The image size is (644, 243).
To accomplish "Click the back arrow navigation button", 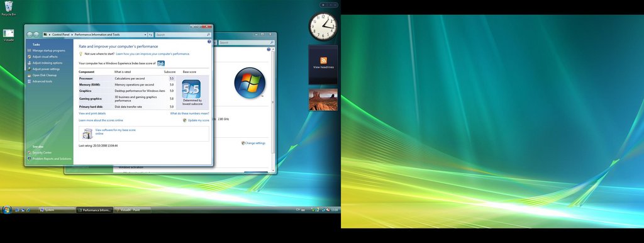I will [x=30, y=35].
